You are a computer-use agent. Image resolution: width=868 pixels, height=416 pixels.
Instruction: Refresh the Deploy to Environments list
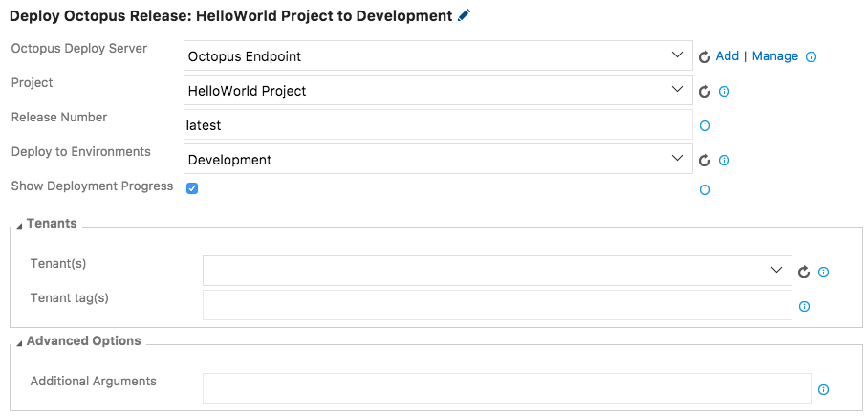pos(705,160)
